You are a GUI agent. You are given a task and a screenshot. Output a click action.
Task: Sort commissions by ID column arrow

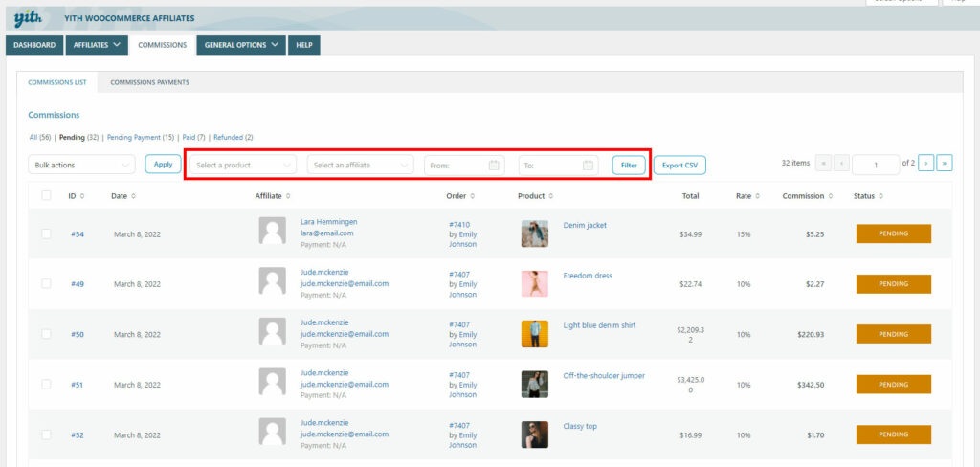click(82, 196)
